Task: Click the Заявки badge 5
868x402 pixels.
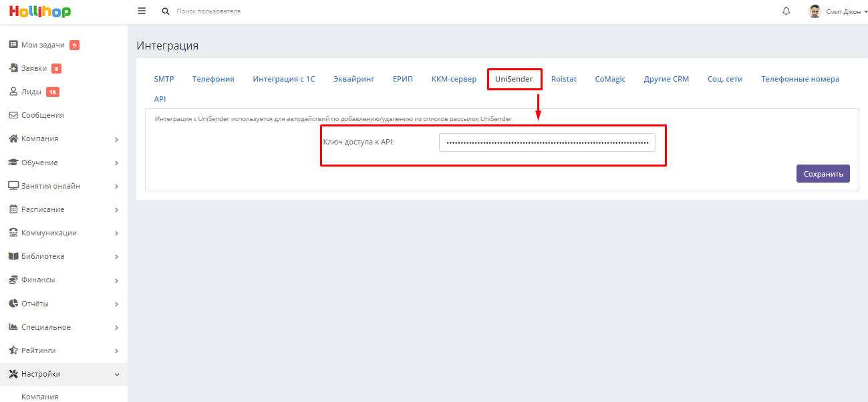Action: 56,69
